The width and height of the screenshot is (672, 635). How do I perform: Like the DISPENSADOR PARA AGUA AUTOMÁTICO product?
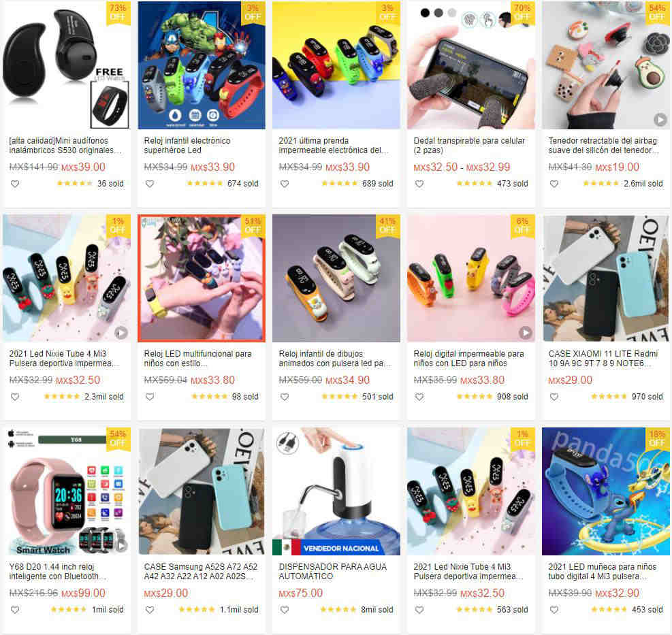285,610
